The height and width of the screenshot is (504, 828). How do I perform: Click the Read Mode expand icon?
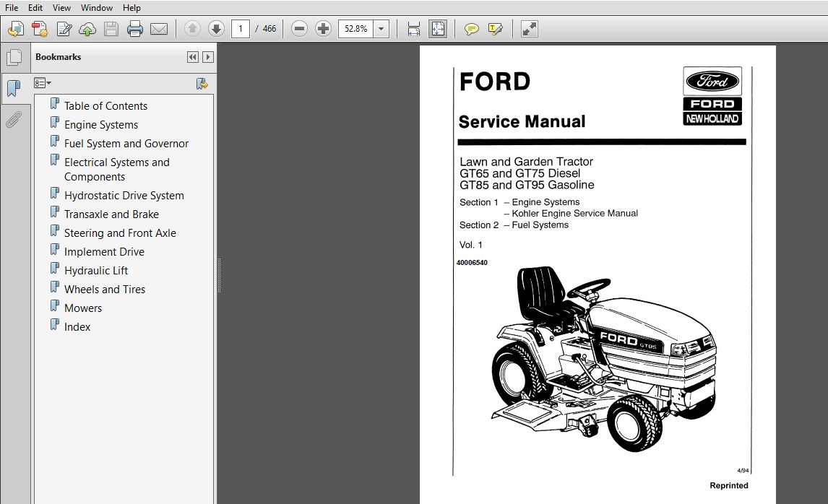click(529, 28)
